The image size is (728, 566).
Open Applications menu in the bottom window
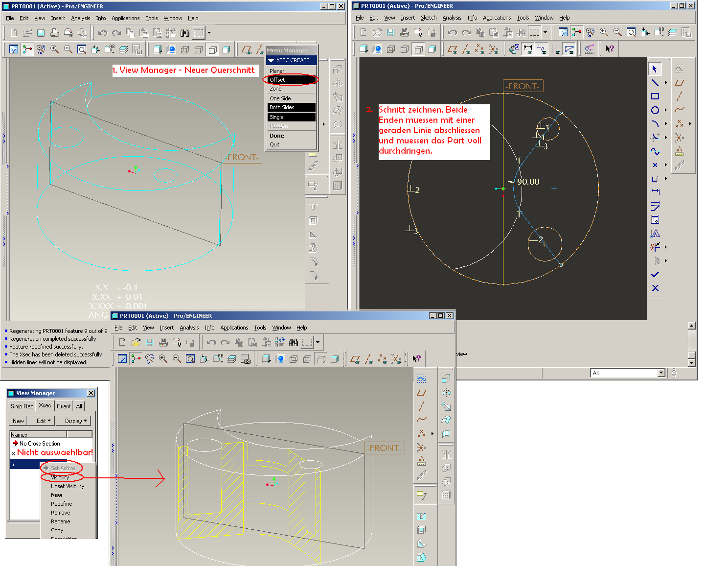click(234, 328)
